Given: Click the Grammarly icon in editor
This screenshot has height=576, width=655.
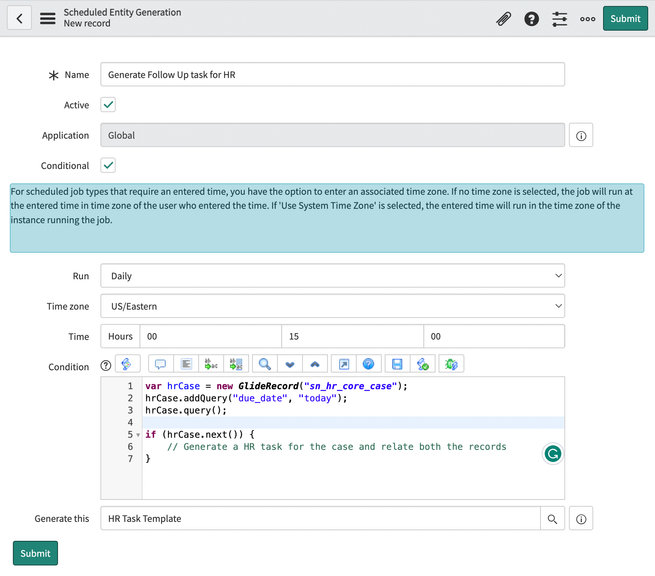Looking at the screenshot, I should pos(553,454).
